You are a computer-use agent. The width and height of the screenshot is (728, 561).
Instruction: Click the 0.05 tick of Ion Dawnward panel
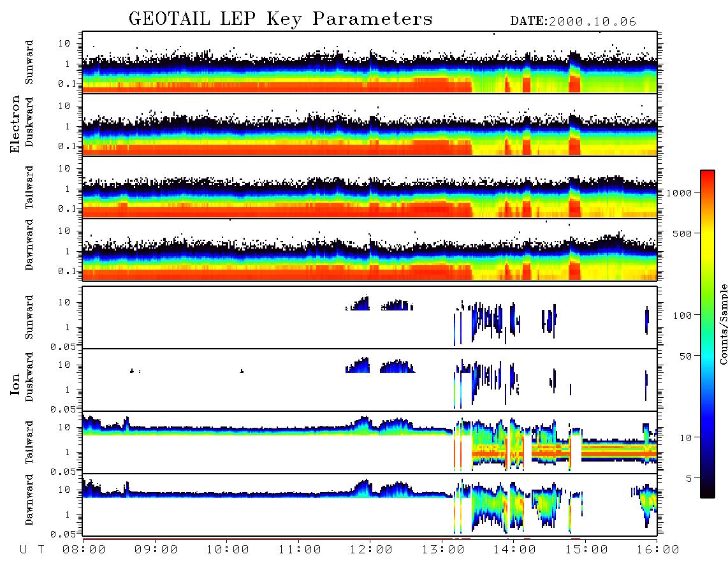[63, 534]
